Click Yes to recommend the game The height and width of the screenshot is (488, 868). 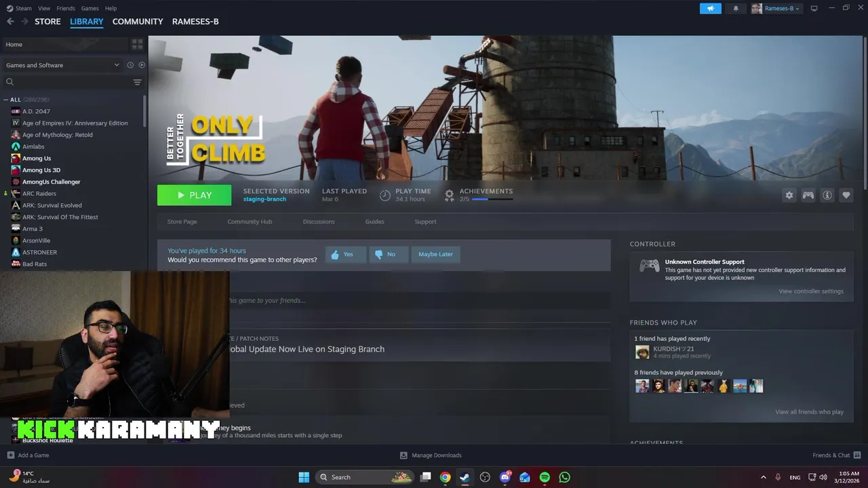[344, 254]
